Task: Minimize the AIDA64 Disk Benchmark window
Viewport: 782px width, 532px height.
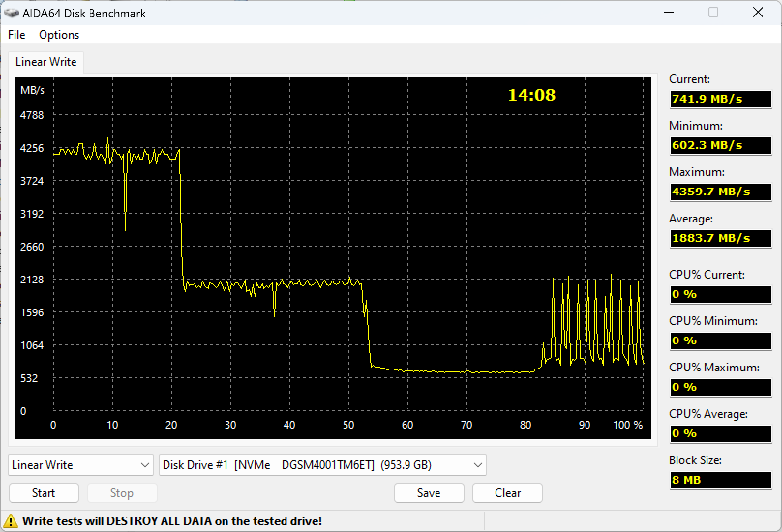Action: pyautogui.click(x=669, y=13)
